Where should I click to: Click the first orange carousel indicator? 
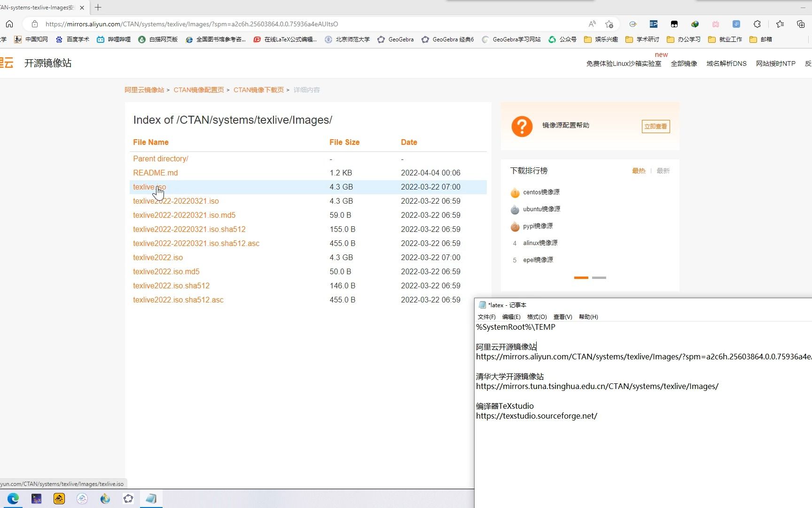tap(581, 278)
